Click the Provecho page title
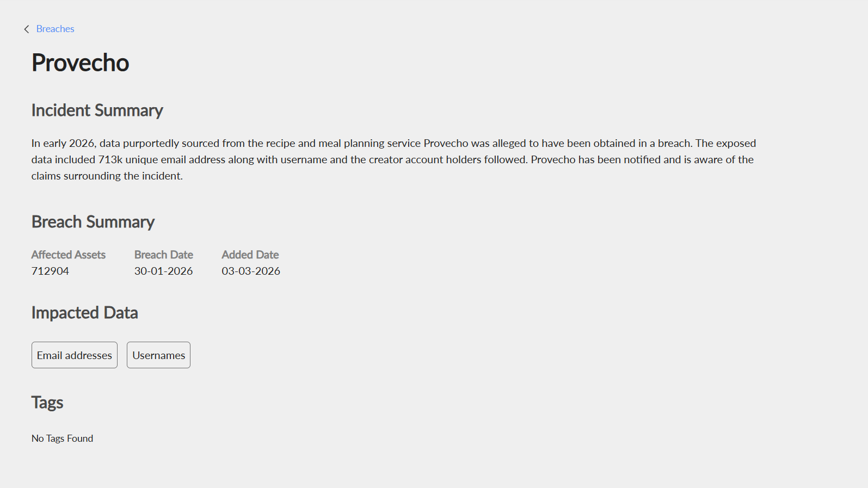 pyautogui.click(x=80, y=63)
